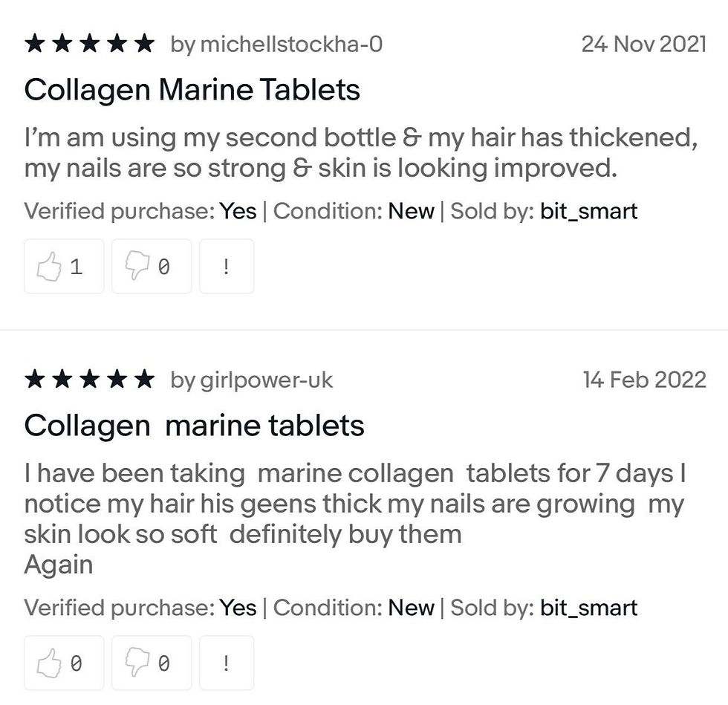
Task: Mark girlpower-uk's review as helpful
Action: coord(64,663)
